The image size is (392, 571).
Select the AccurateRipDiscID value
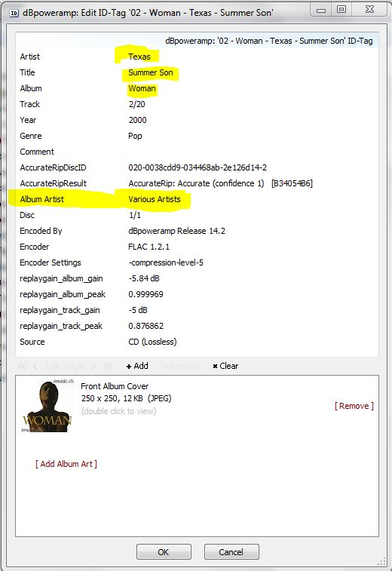(198, 167)
